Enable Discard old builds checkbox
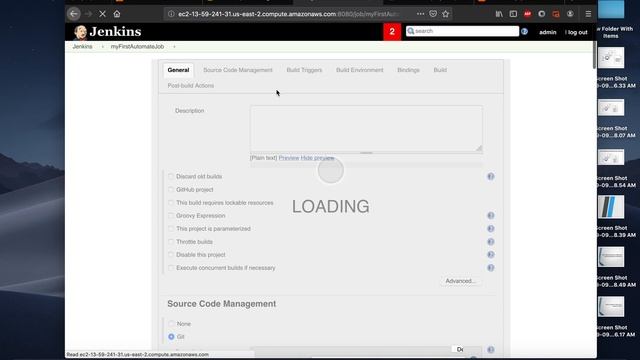 [x=171, y=176]
